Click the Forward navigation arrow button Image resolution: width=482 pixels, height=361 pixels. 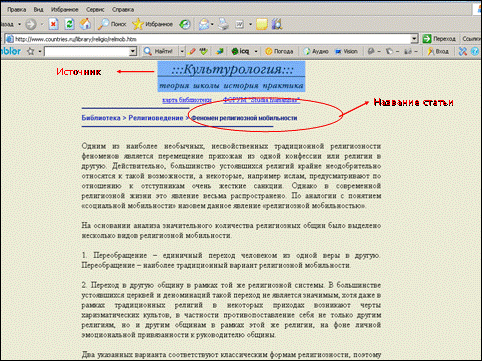[x=31, y=24]
